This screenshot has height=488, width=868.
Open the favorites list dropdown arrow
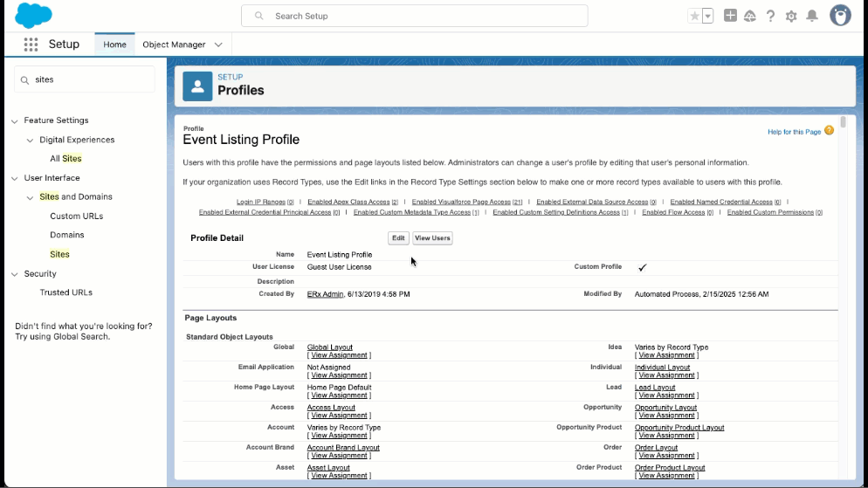click(x=707, y=16)
